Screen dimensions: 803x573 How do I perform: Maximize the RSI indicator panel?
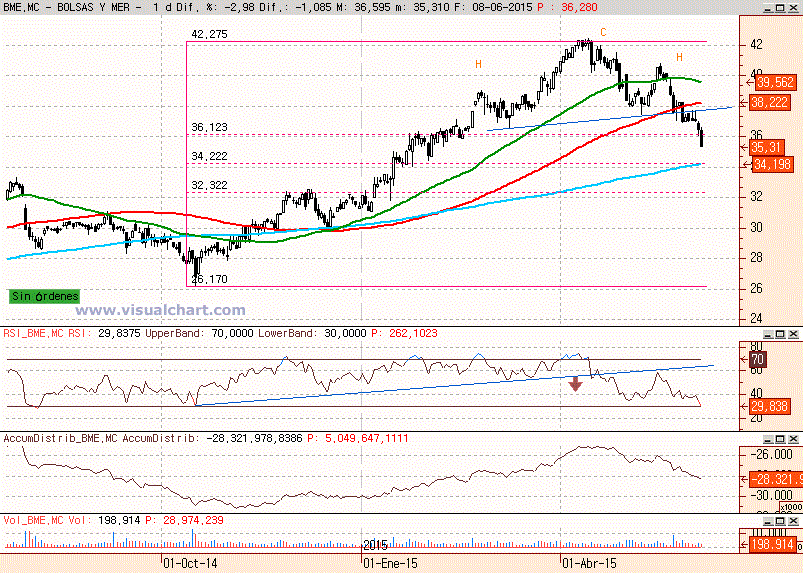pos(780,334)
